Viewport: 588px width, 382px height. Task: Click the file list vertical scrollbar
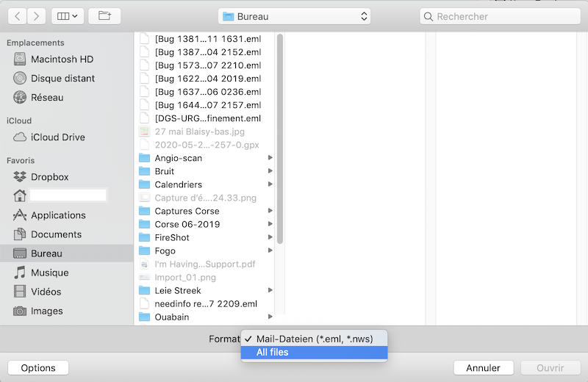(280, 139)
